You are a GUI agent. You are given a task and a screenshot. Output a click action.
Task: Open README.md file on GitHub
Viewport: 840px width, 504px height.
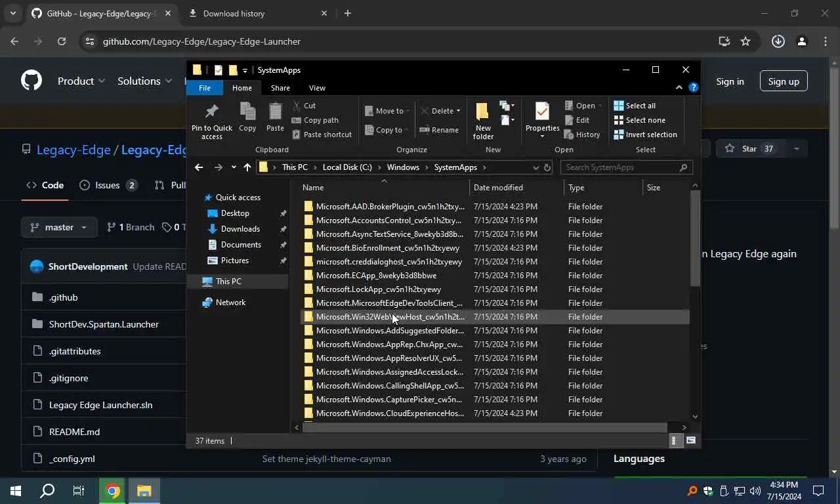click(74, 432)
